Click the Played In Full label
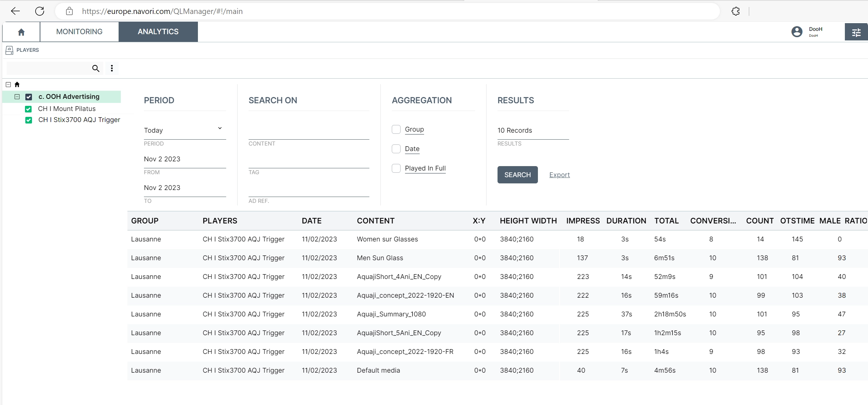868x405 pixels. [425, 168]
